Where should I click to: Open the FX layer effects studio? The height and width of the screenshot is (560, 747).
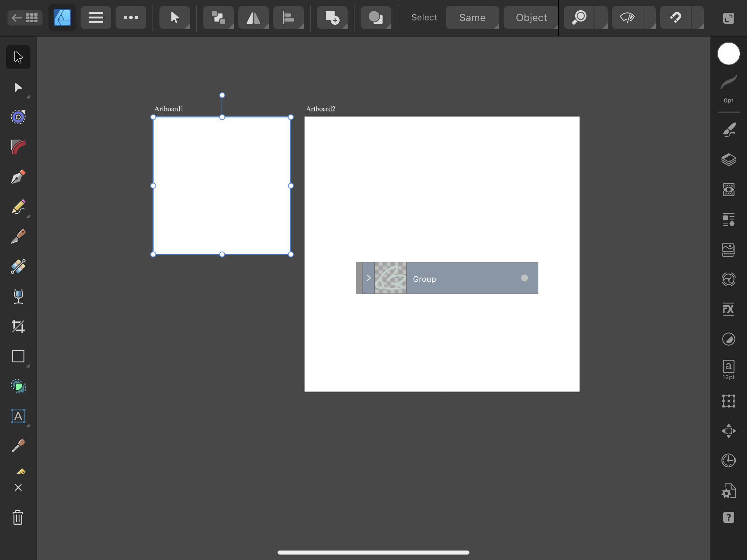coord(728,309)
